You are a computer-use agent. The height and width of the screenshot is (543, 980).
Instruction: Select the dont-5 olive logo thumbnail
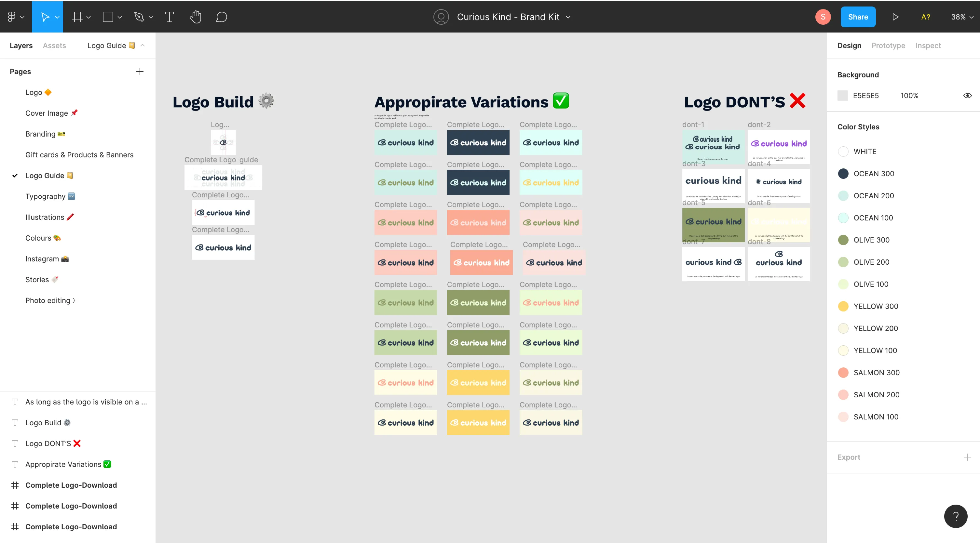click(x=713, y=225)
